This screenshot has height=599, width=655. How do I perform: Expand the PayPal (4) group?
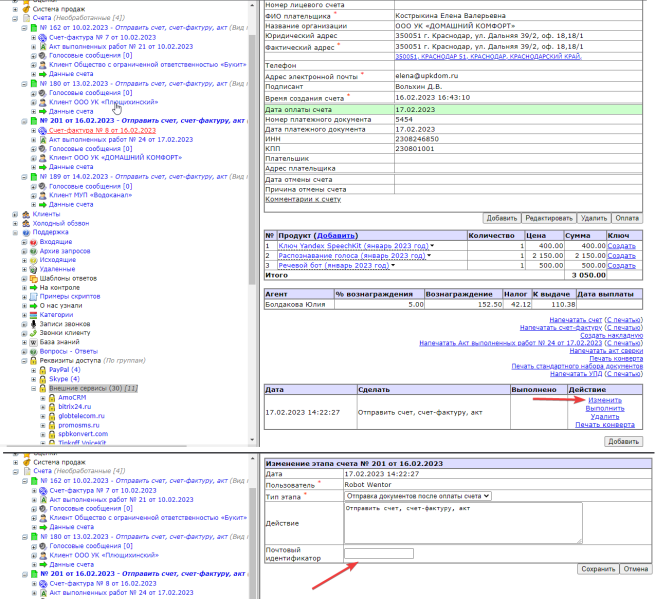[x=33, y=370]
